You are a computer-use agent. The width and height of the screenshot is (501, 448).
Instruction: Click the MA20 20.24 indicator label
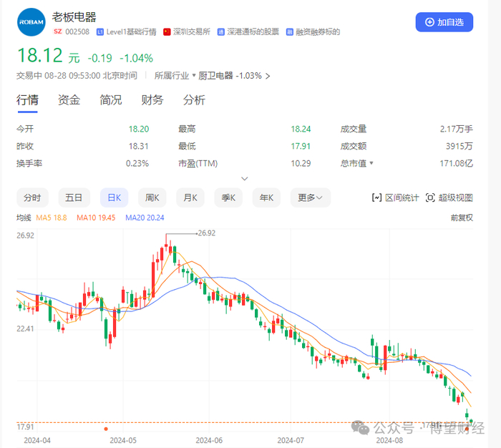(145, 218)
